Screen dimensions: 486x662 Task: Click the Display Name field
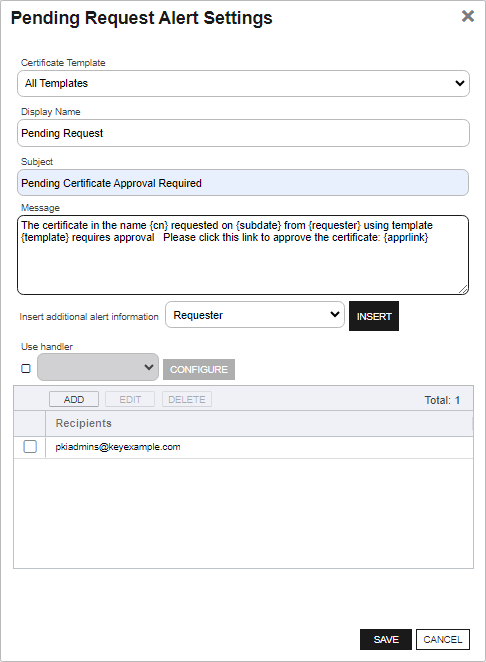[243, 133]
